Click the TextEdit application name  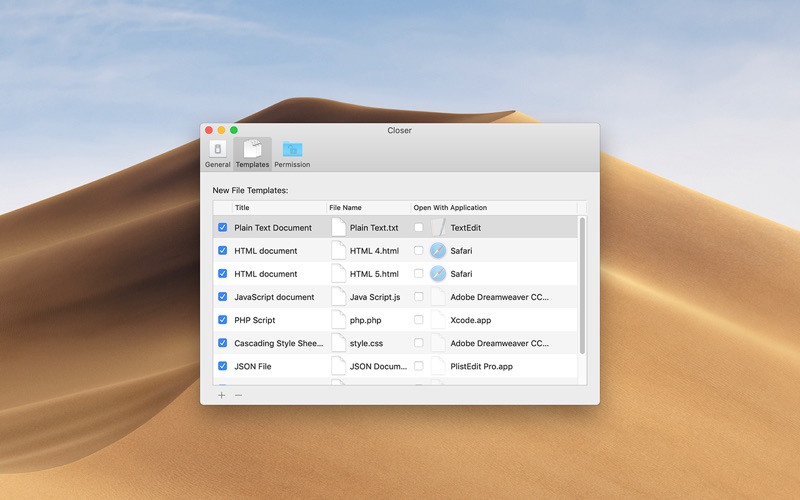point(465,228)
